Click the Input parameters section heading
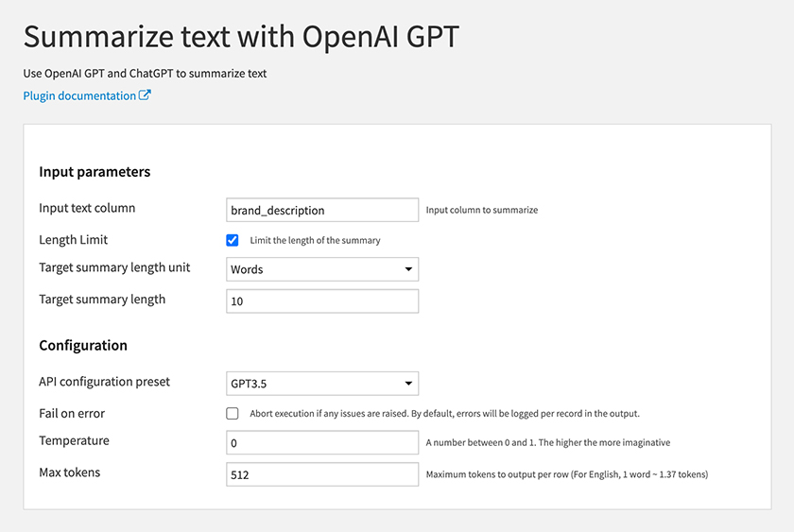The width and height of the screenshot is (794, 532). [95, 172]
